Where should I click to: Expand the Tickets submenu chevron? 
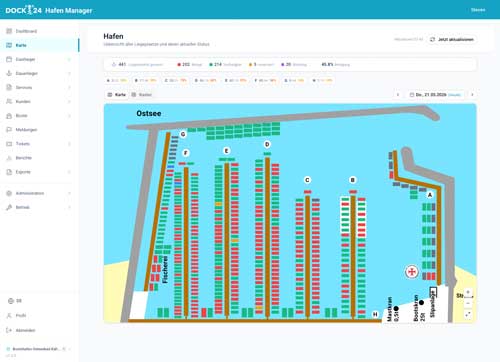pyautogui.click(x=69, y=144)
